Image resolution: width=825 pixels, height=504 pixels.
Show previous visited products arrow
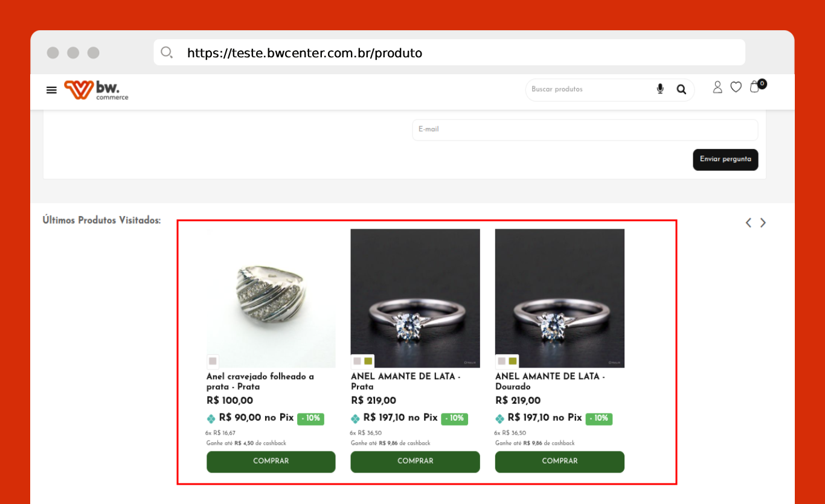pos(748,223)
